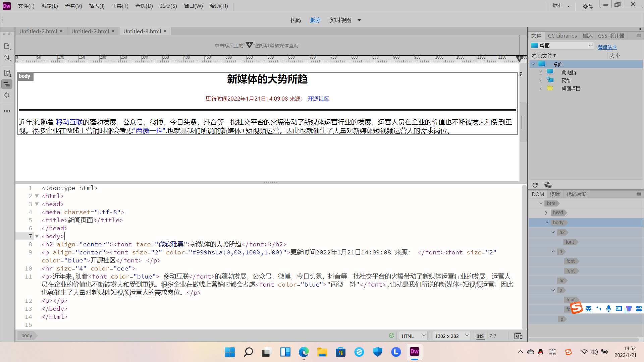Click the Dreamweaver logo in the title bar
Image resolution: width=644 pixels, height=362 pixels.
tap(7, 6)
